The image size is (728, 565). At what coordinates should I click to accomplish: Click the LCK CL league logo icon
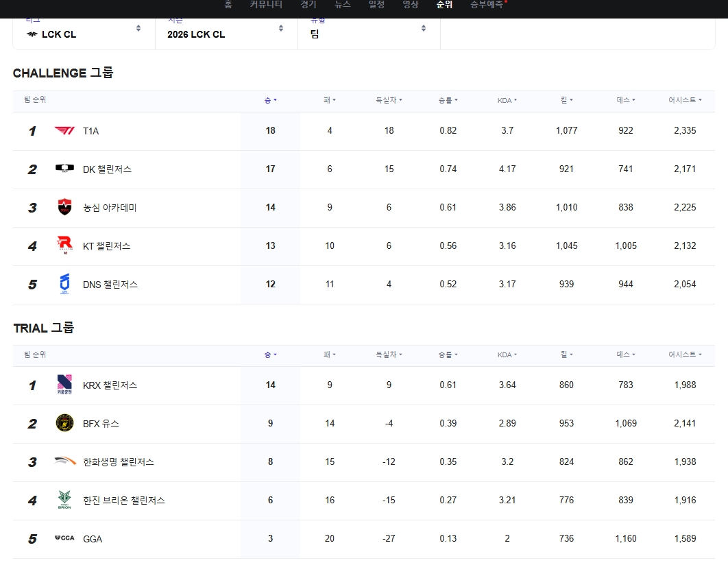32,34
